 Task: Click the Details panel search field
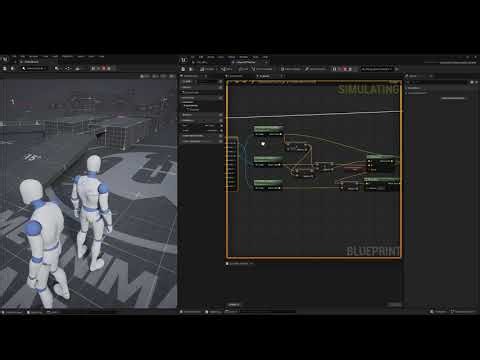coord(437,82)
